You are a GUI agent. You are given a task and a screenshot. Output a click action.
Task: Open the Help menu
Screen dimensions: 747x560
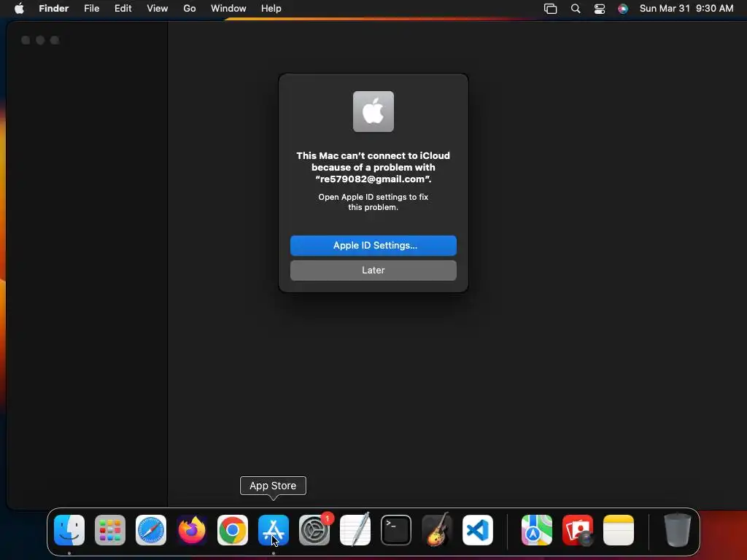271,9
